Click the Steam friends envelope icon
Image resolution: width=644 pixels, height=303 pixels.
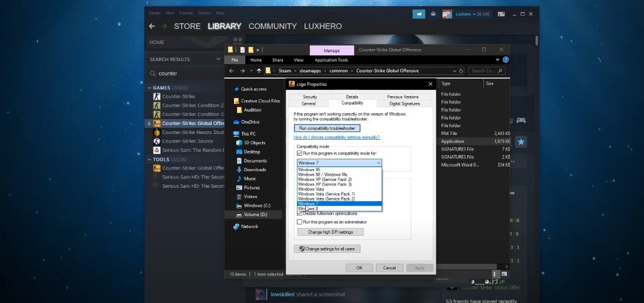pyautogui.click(x=433, y=13)
